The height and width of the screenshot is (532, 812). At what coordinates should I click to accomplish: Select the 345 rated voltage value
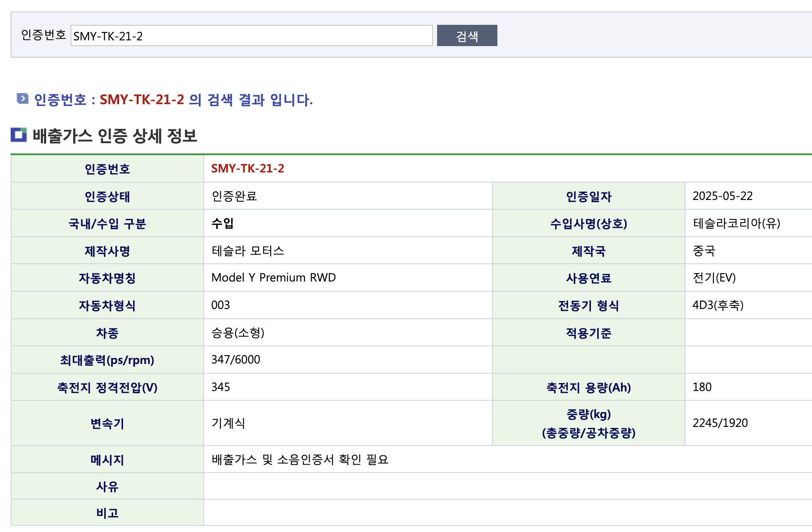[221, 387]
